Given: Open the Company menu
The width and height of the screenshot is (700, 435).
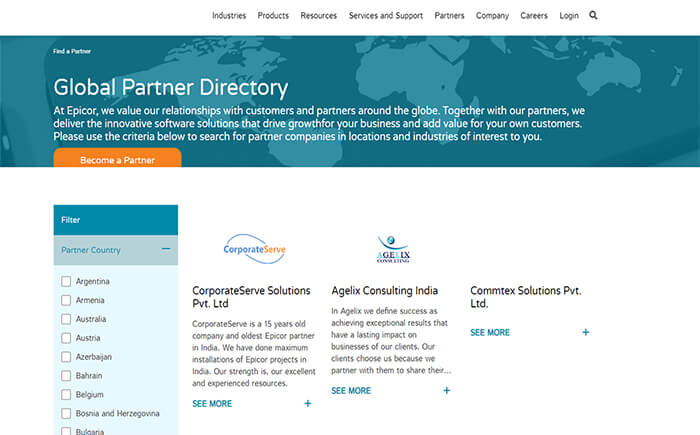Looking at the screenshot, I should [492, 16].
